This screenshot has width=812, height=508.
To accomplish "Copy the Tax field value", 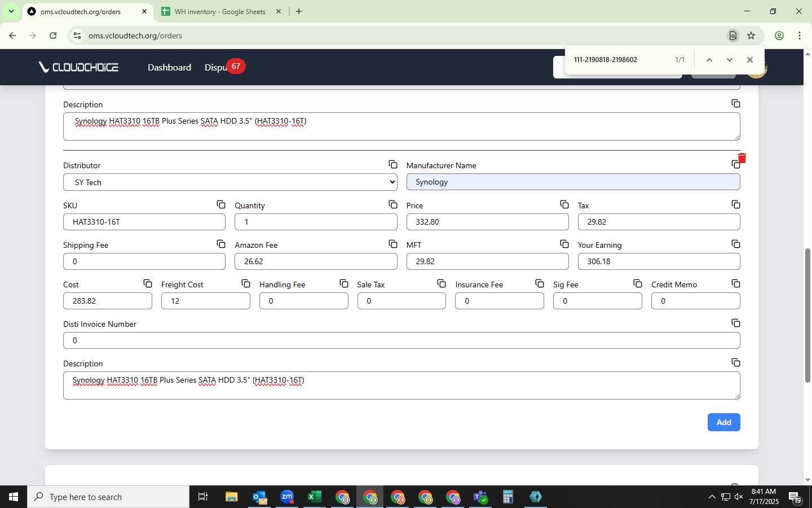I will [x=735, y=204].
